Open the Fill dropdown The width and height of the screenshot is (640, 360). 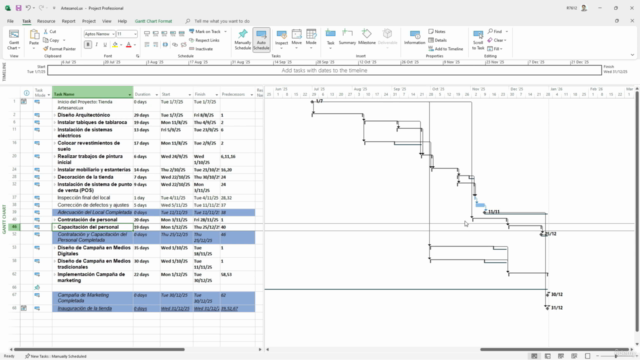click(x=495, y=49)
